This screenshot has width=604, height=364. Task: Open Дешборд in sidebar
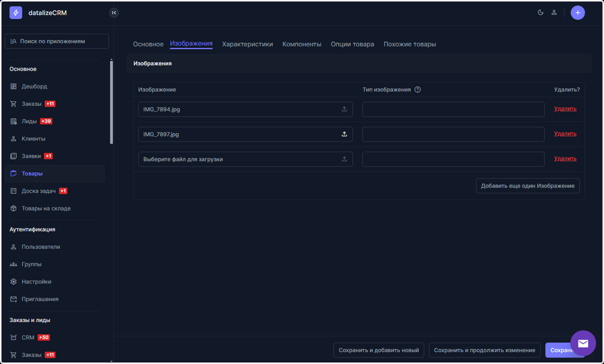pos(34,87)
